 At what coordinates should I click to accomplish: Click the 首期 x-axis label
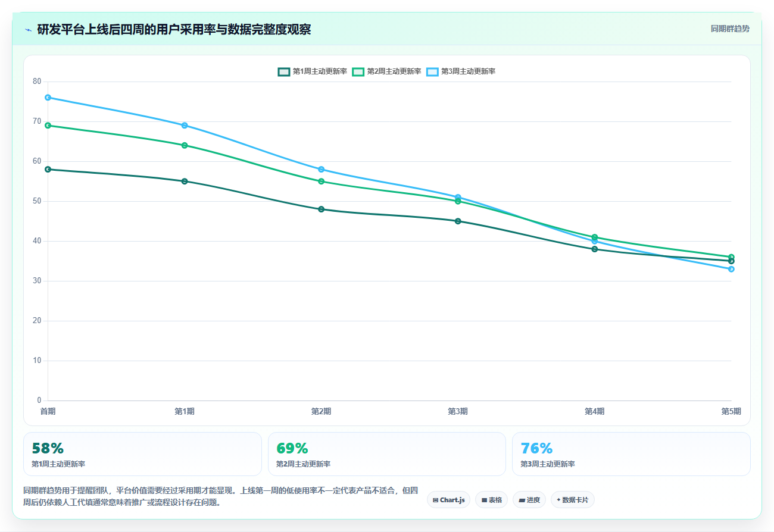(x=48, y=411)
